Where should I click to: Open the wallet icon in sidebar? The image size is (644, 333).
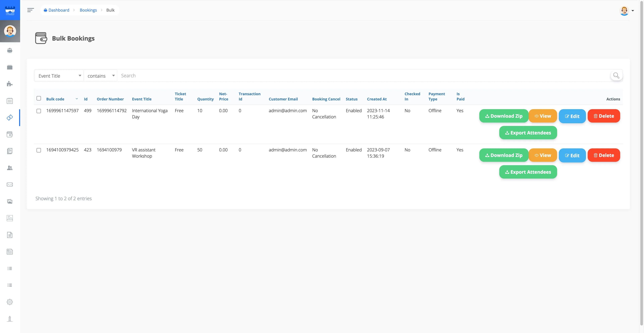click(10, 134)
